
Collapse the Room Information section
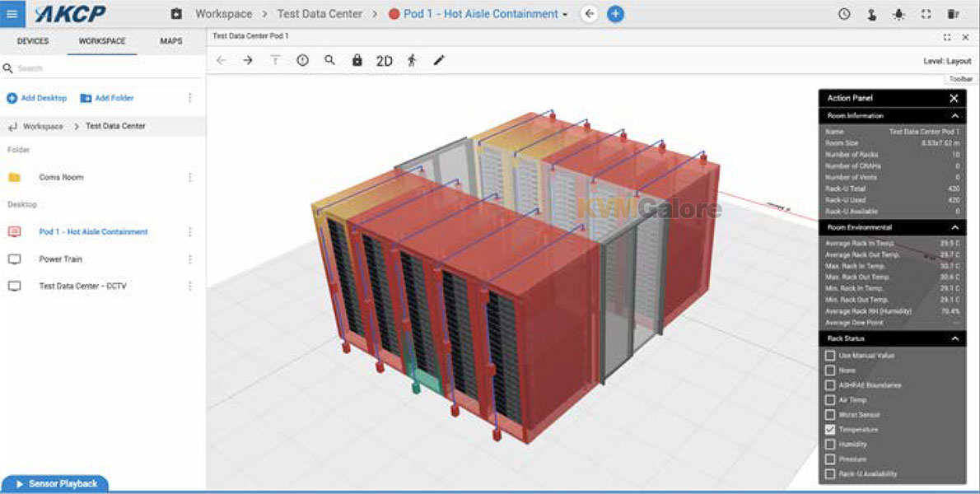(954, 116)
